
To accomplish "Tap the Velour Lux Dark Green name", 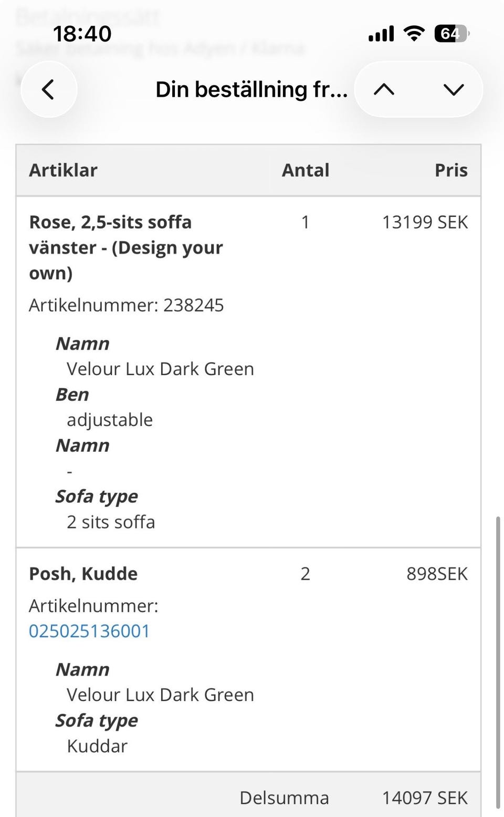I will pos(160,368).
